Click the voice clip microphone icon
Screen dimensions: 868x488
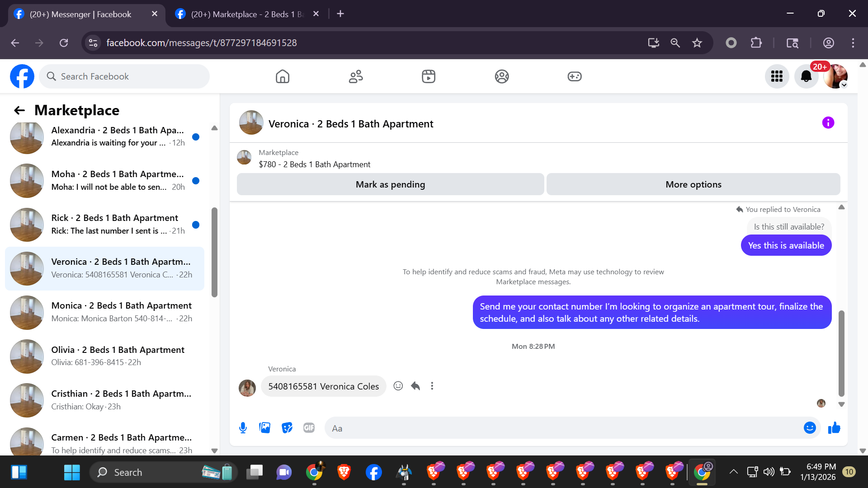243,427
